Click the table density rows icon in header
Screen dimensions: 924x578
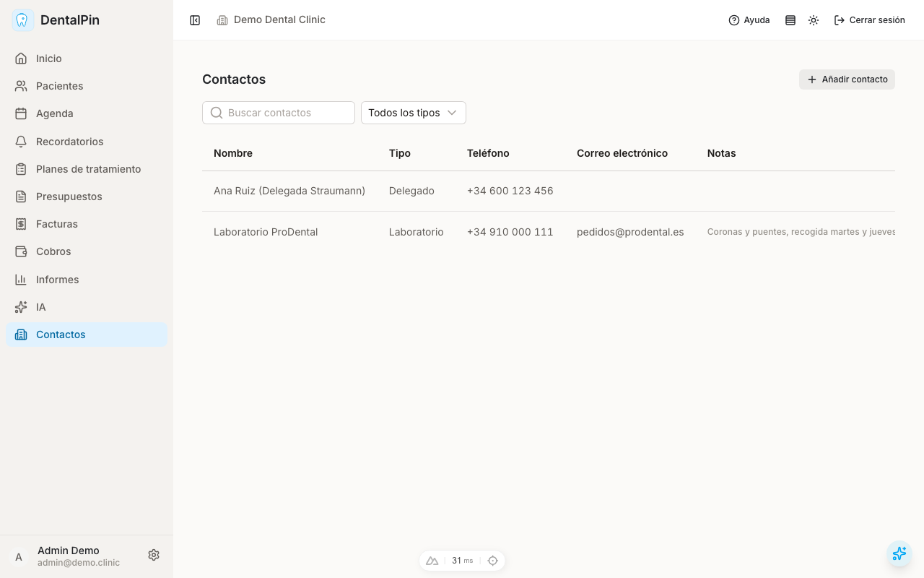pyautogui.click(x=790, y=20)
